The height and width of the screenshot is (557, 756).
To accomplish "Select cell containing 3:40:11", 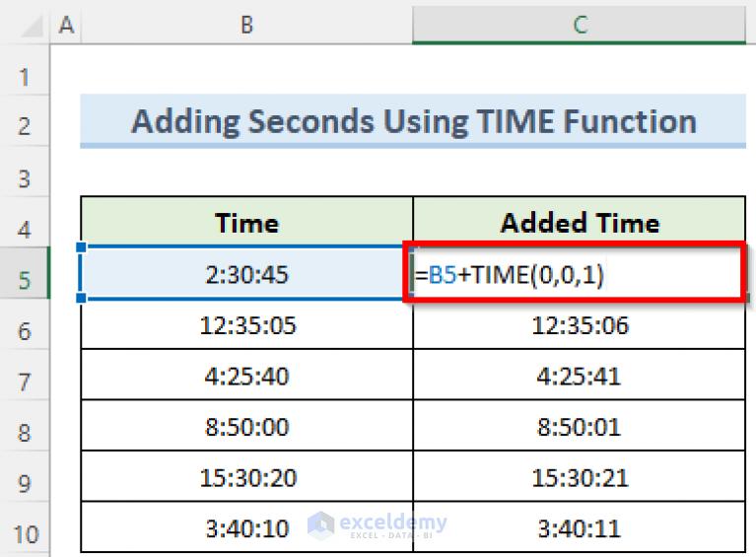I will [x=580, y=528].
